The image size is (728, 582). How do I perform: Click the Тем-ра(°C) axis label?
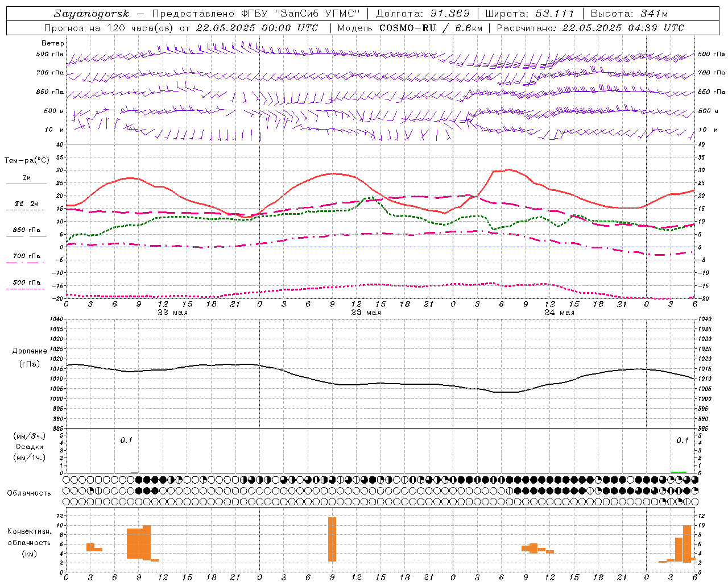pyautogui.click(x=27, y=161)
